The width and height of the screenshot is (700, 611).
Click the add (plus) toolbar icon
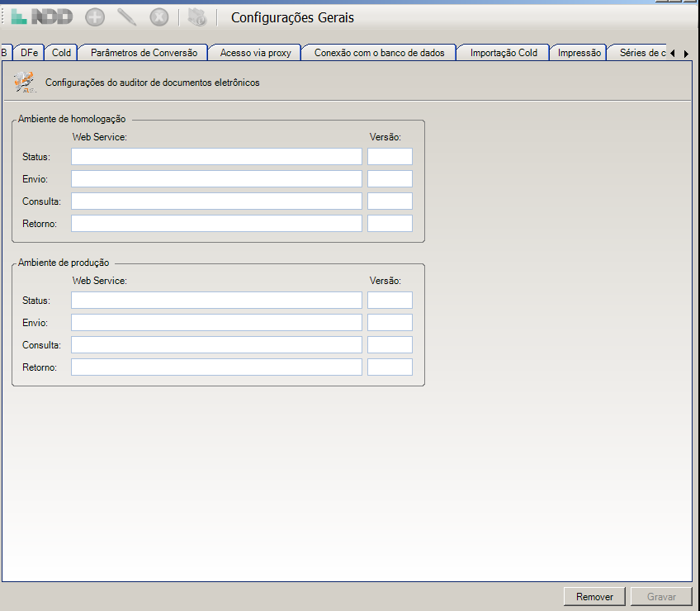[x=95, y=17]
